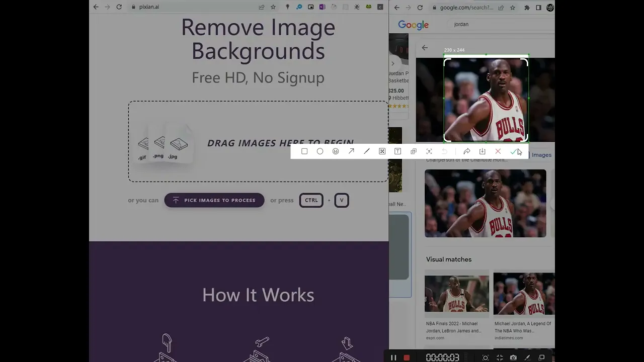644x362 pixels.
Task: Click the text recognition scan icon
Action: [429, 151]
